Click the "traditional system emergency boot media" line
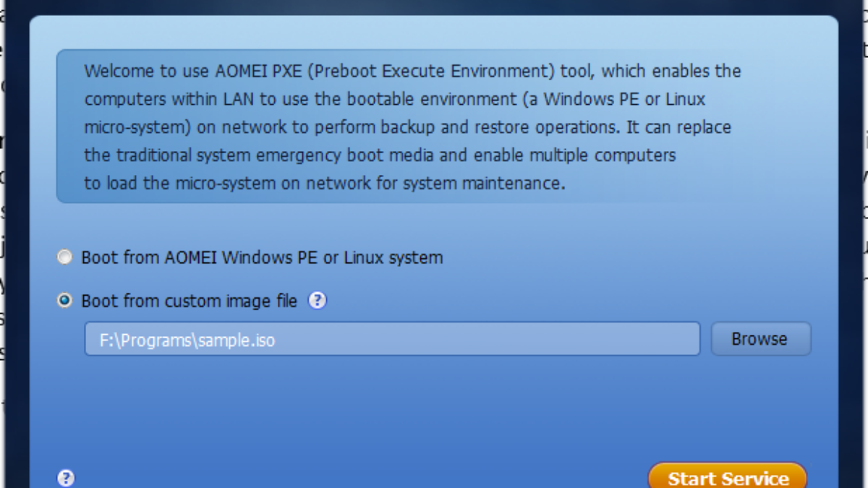The image size is (868, 488). coord(380,155)
